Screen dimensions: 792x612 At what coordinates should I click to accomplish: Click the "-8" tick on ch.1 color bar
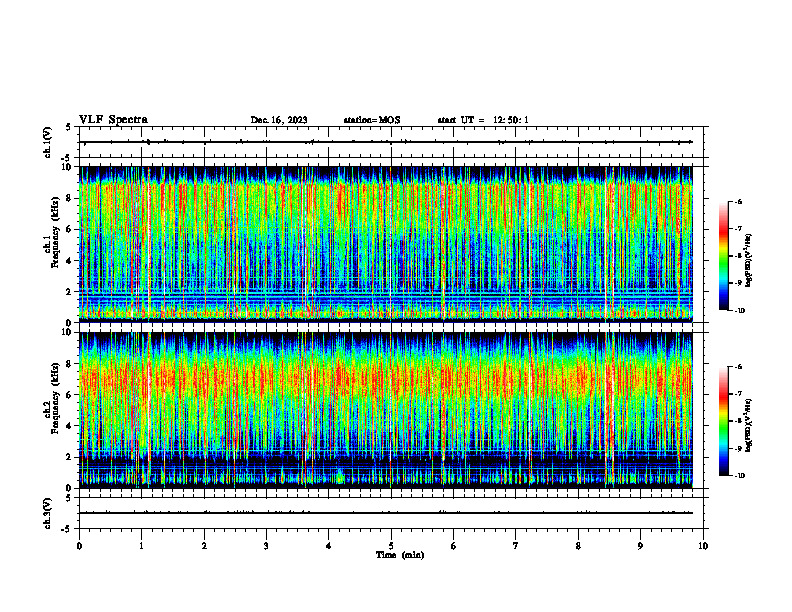tap(738, 257)
